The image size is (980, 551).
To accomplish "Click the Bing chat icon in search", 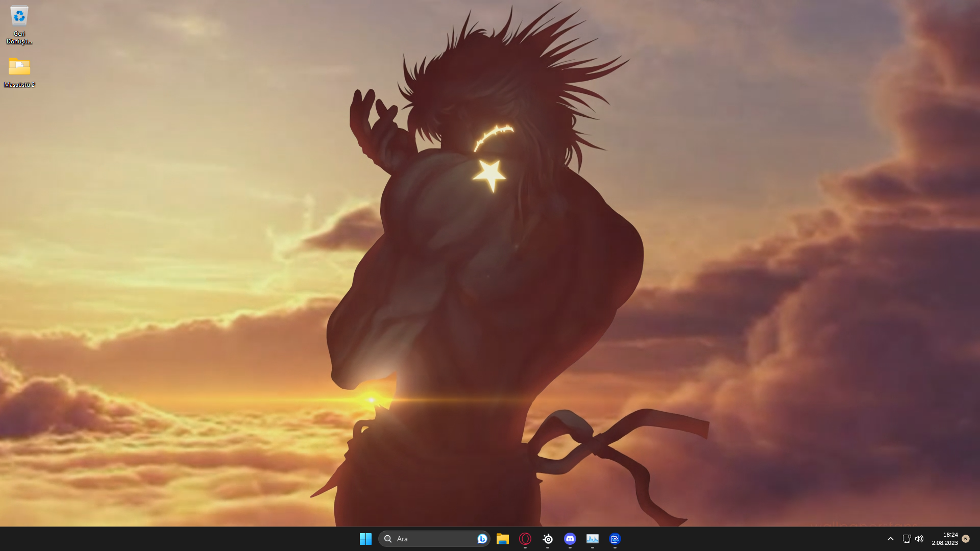I will coord(482,539).
